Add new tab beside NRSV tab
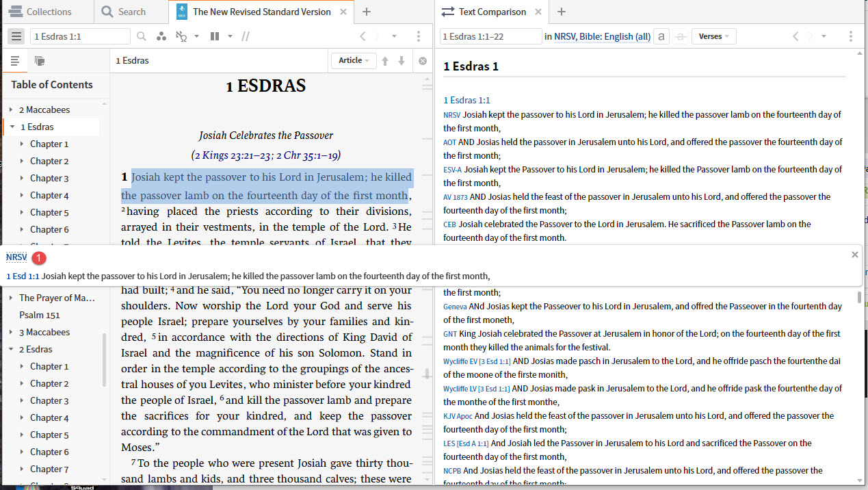 366,12
